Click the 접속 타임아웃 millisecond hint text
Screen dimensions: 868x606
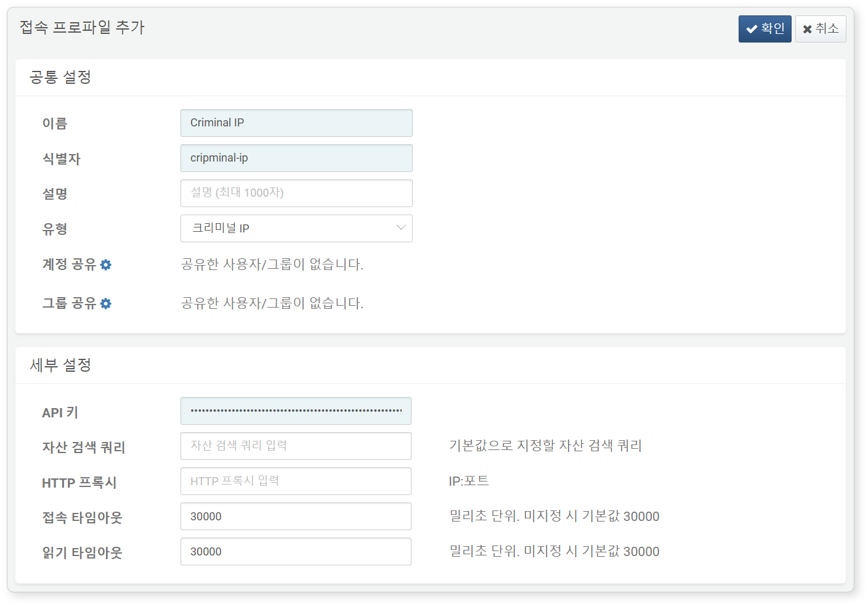point(554,516)
